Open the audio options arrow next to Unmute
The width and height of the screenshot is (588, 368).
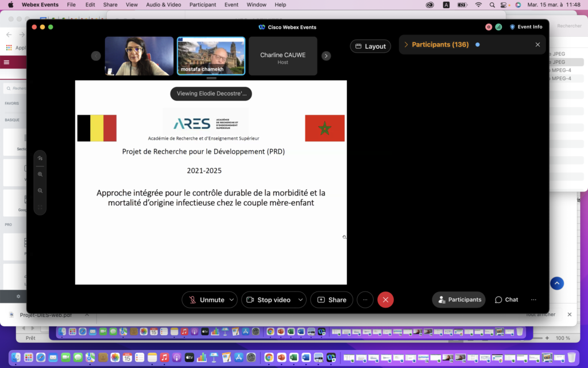point(232,300)
